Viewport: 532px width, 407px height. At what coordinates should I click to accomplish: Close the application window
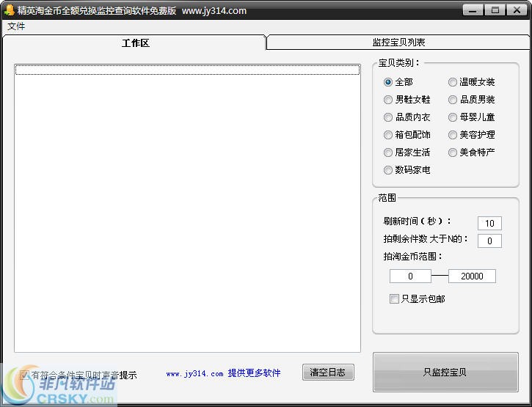[517, 10]
